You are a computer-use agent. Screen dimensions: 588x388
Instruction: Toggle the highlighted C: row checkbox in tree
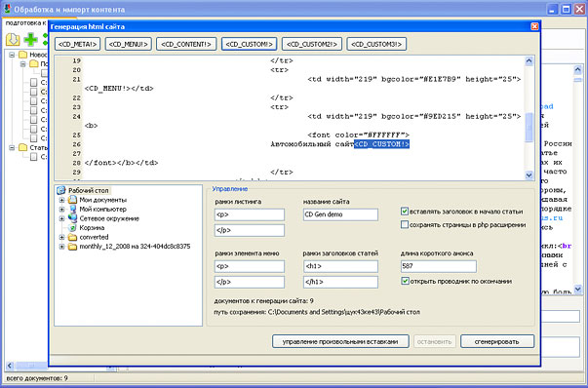[x=34, y=92]
